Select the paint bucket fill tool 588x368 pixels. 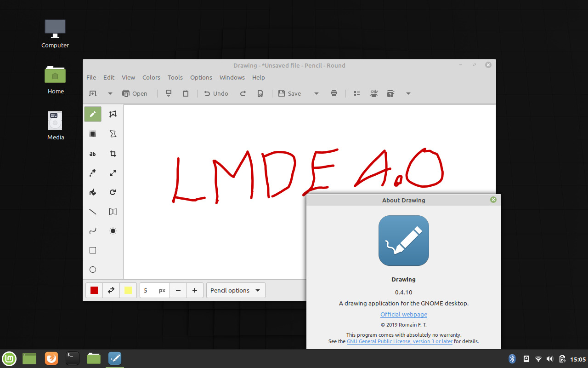92,192
